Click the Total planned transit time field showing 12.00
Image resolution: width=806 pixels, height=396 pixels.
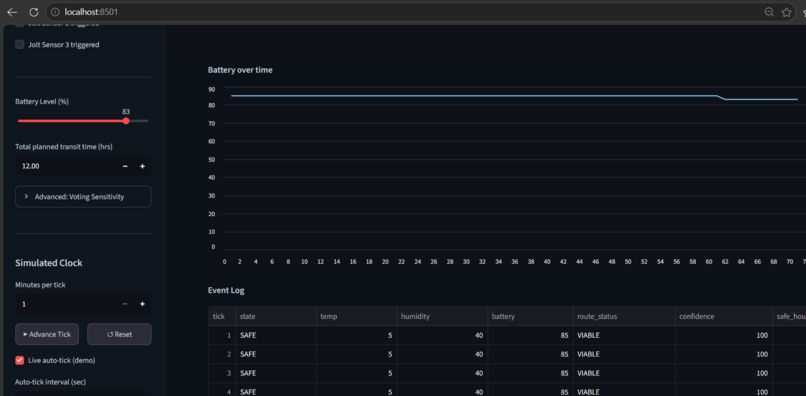[67, 166]
